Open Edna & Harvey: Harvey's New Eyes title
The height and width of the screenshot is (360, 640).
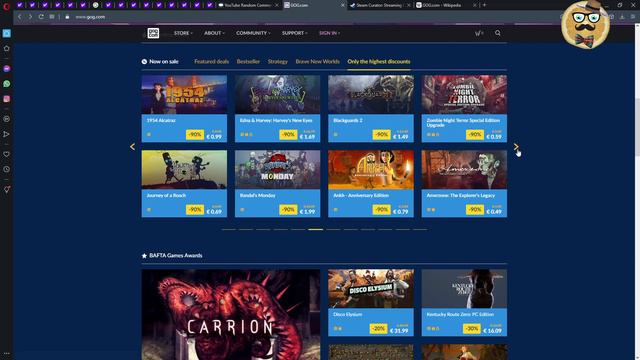[x=276, y=120]
